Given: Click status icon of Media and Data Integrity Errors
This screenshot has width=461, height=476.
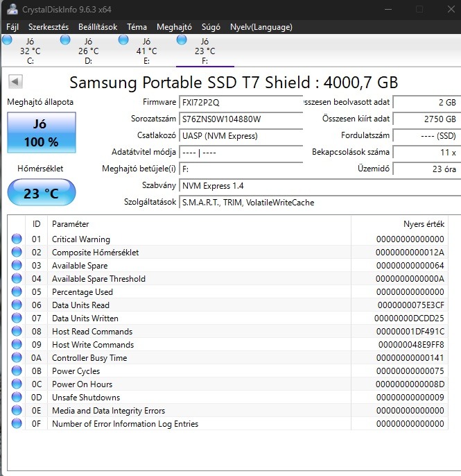Looking at the screenshot, I should tap(17, 410).
